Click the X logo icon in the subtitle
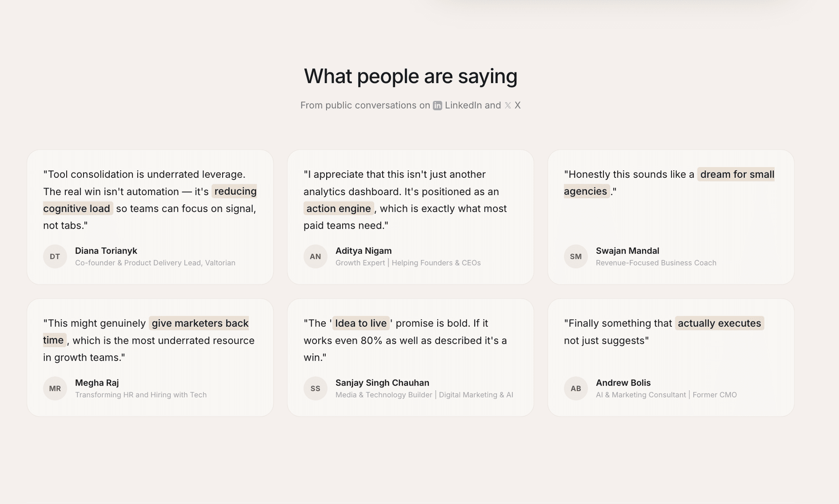The image size is (839, 504). [508, 105]
